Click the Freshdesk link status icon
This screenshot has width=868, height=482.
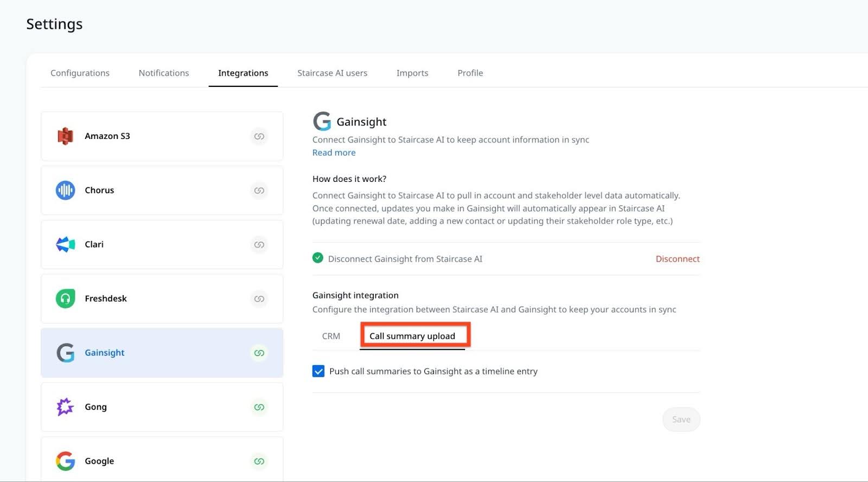pyautogui.click(x=259, y=299)
